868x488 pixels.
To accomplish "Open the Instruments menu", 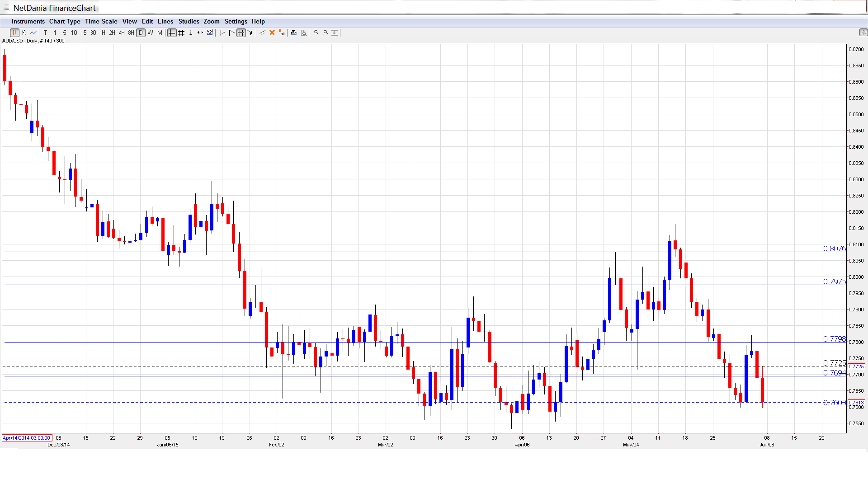I will 28,21.
